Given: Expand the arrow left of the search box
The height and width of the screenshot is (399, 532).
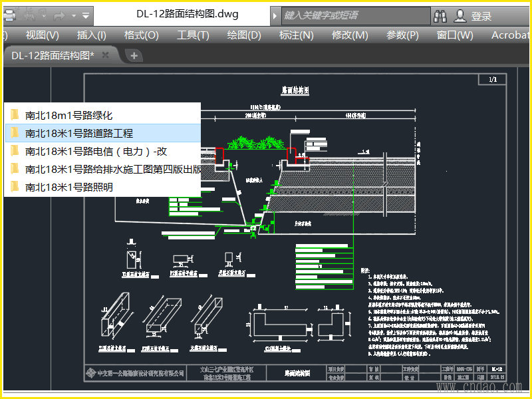Looking at the screenshot, I should pyautogui.click(x=276, y=15).
